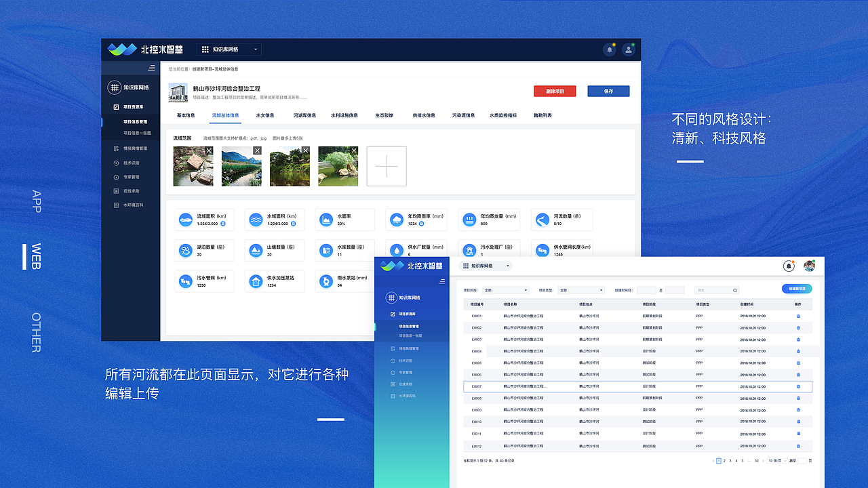Image resolution: width=868 pixels, height=488 pixels.
Task: Open user profile icon in dark window header
Action: 629,49
